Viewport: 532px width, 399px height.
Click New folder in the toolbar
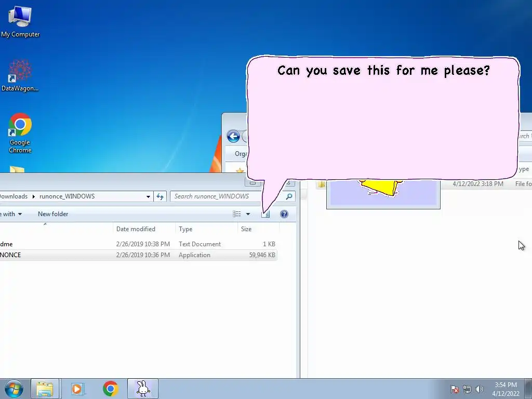coord(53,214)
